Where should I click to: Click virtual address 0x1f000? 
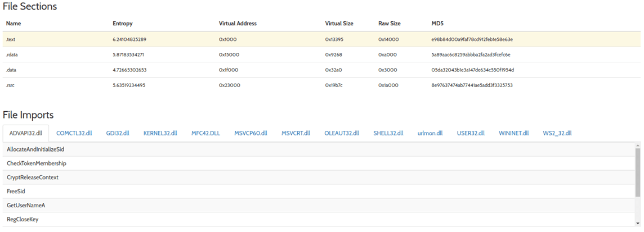[229, 70]
